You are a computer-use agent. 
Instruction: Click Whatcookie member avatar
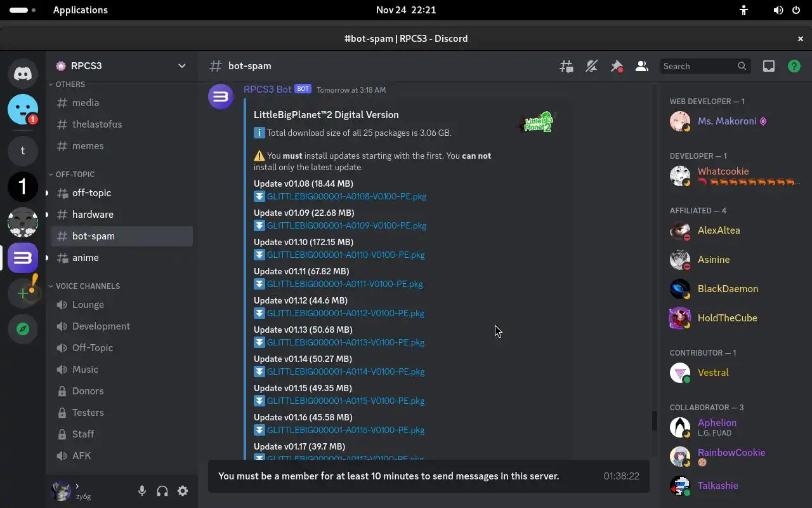click(680, 176)
